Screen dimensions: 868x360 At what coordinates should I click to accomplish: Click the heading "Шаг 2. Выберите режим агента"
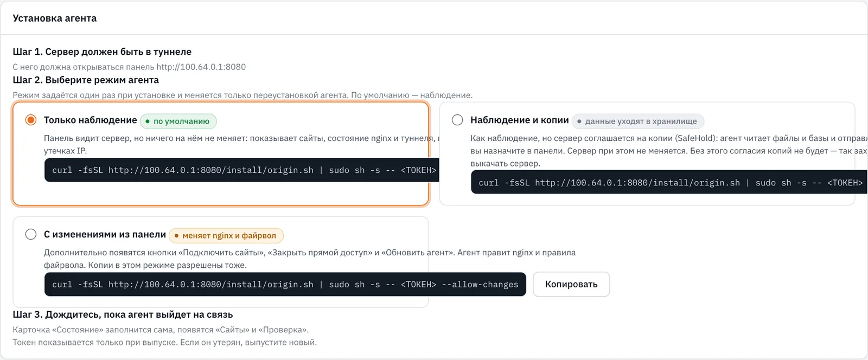86,80
